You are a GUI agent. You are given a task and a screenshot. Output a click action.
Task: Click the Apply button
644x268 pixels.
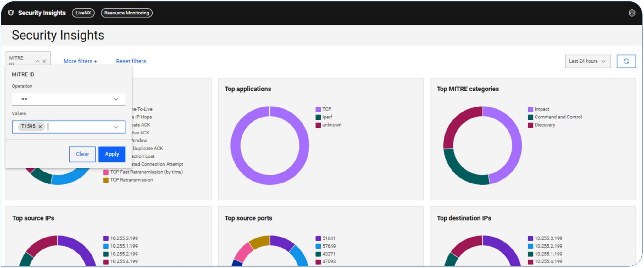(112, 154)
